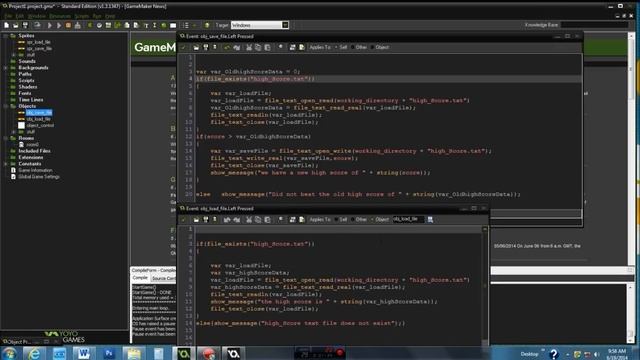Undo last edit in obj_save_file code editor

[x=227, y=47]
